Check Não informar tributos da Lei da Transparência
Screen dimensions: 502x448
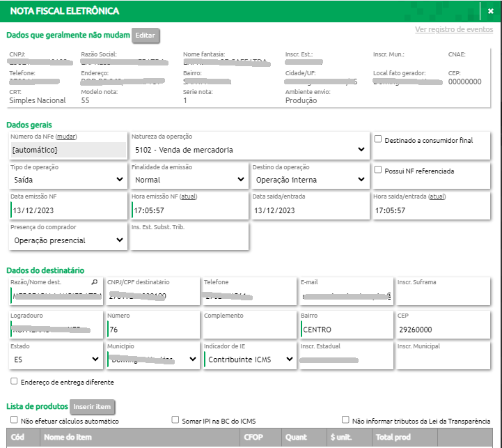(x=345, y=420)
